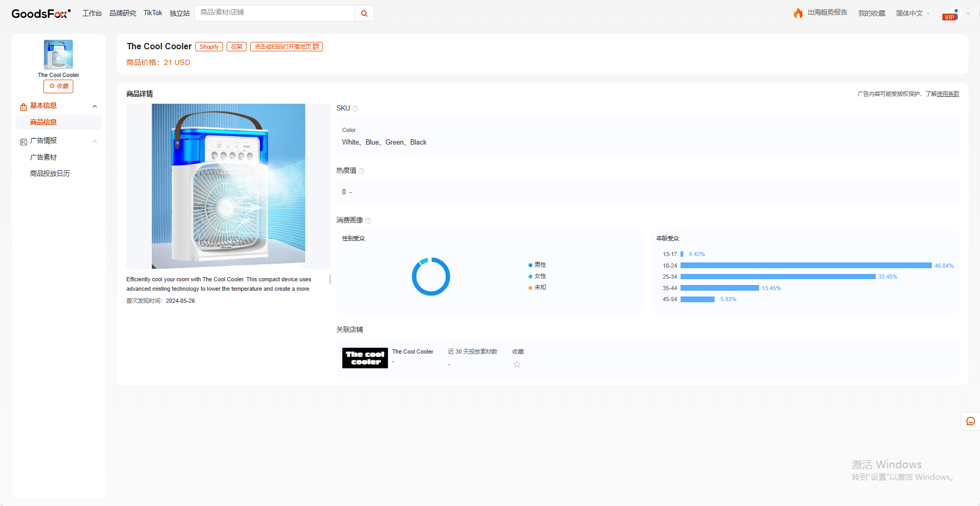The width and height of the screenshot is (980, 506).
Task: Click the large air cooler product image
Action: coord(228,186)
